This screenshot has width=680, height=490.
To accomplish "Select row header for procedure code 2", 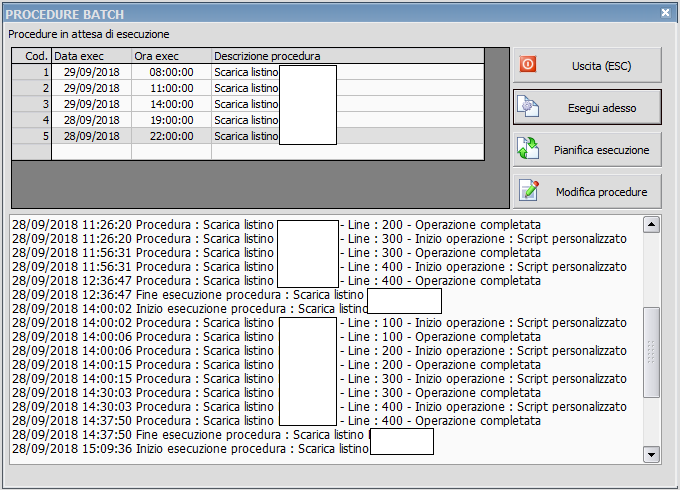I will click(31, 88).
